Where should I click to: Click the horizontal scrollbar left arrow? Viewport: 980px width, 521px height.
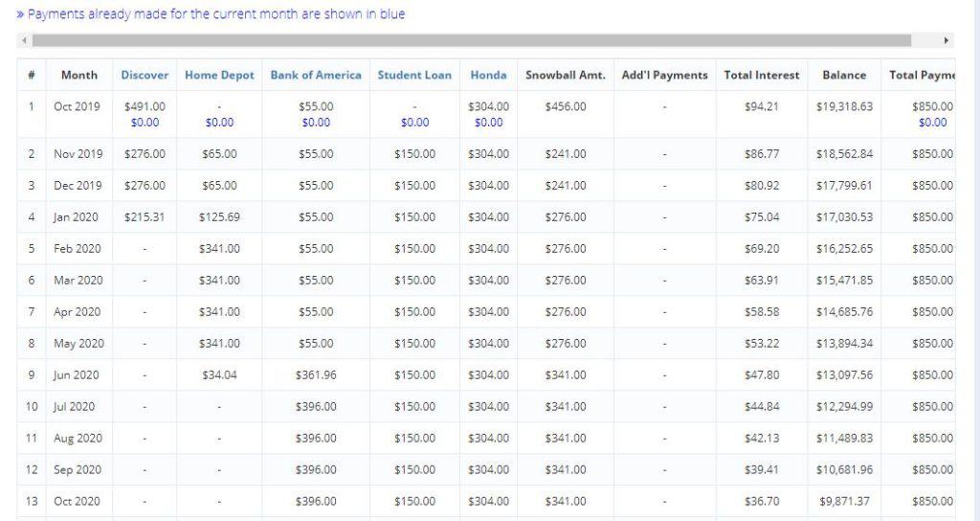(24, 40)
